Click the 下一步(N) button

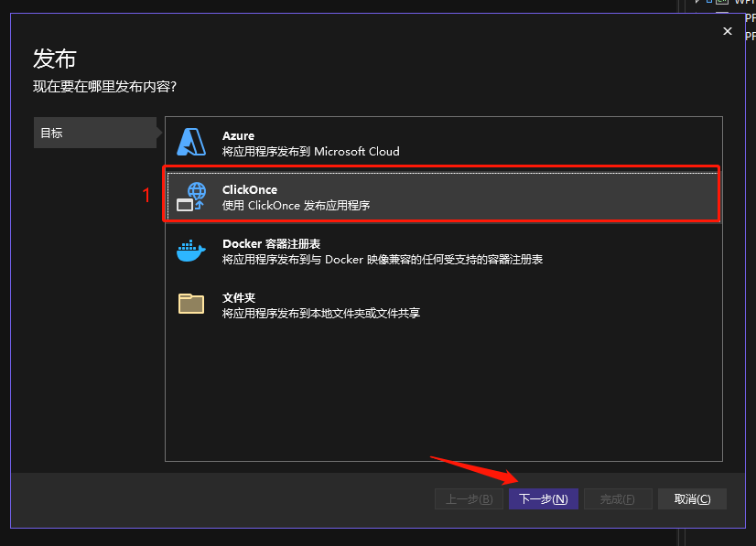[x=543, y=498]
